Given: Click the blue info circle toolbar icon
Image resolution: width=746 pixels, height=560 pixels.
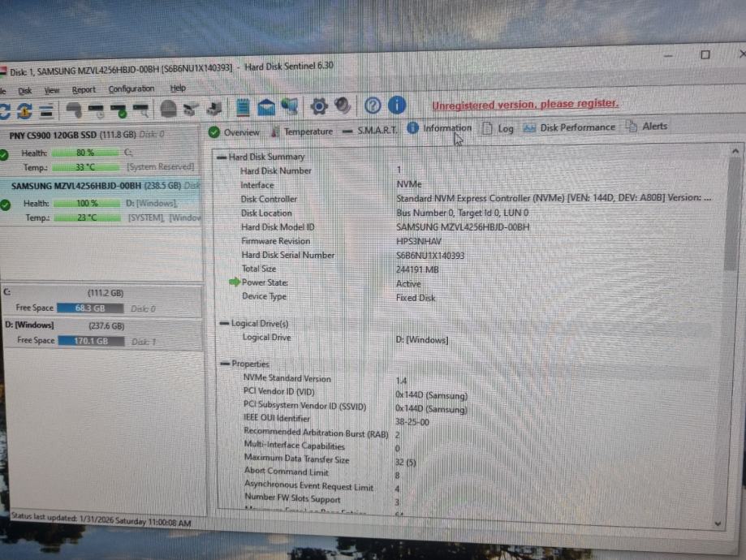Looking at the screenshot, I should (397, 105).
